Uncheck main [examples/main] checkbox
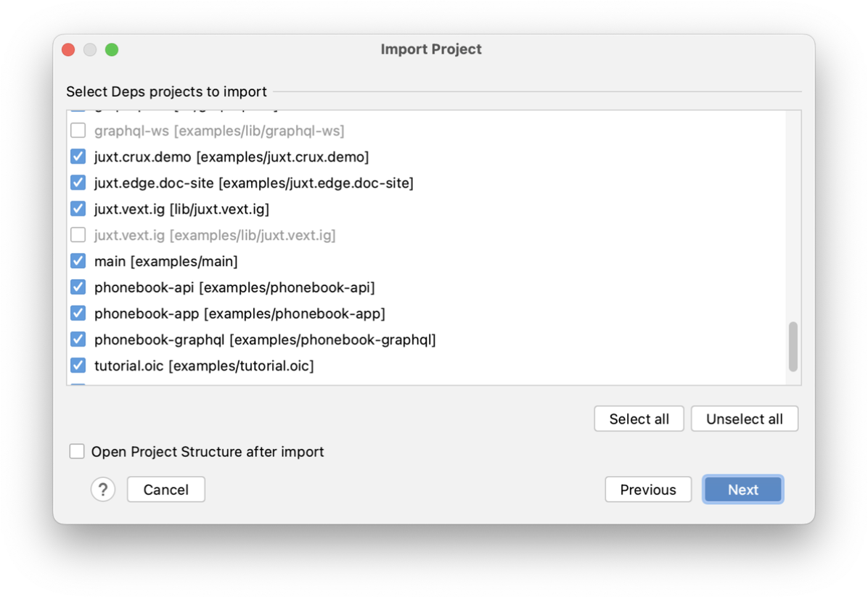Viewport: 868px width, 597px height. (78, 260)
